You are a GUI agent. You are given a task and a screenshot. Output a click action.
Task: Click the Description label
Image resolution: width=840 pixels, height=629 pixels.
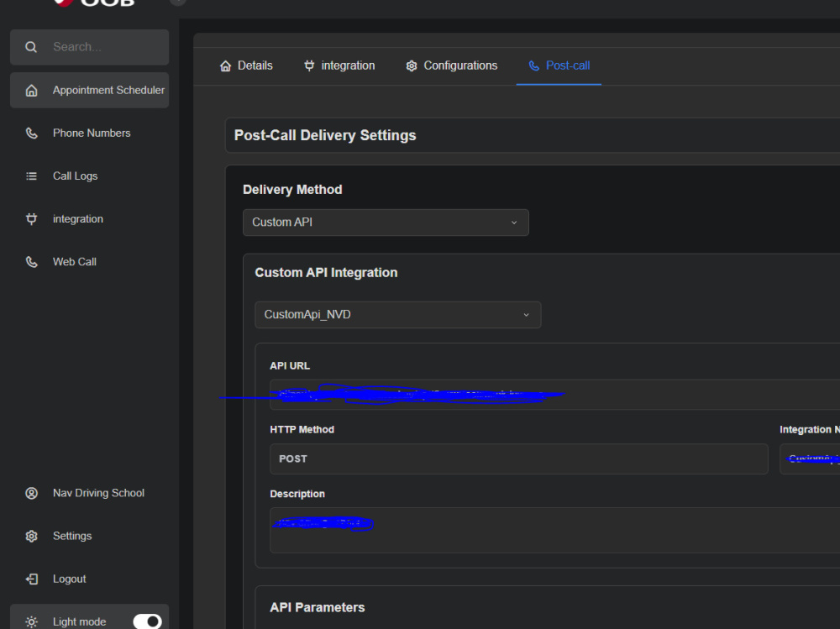pyautogui.click(x=297, y=494)
